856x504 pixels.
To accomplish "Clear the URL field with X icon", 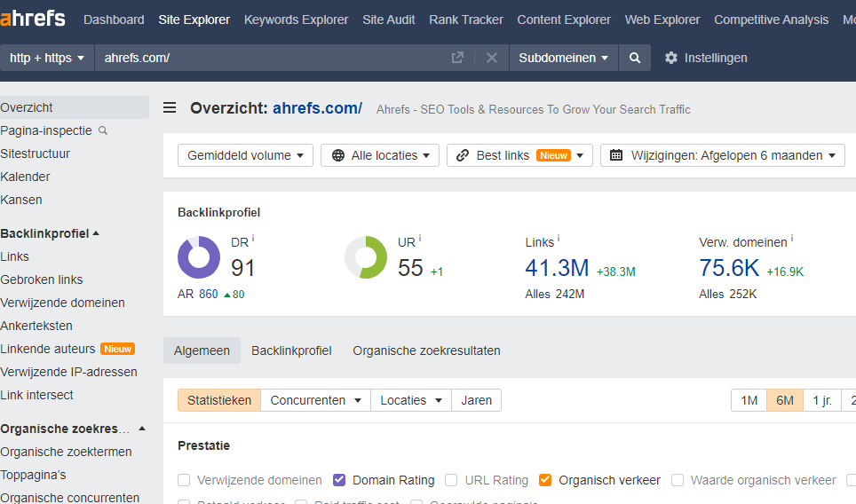I will click(x=492, y=58).
